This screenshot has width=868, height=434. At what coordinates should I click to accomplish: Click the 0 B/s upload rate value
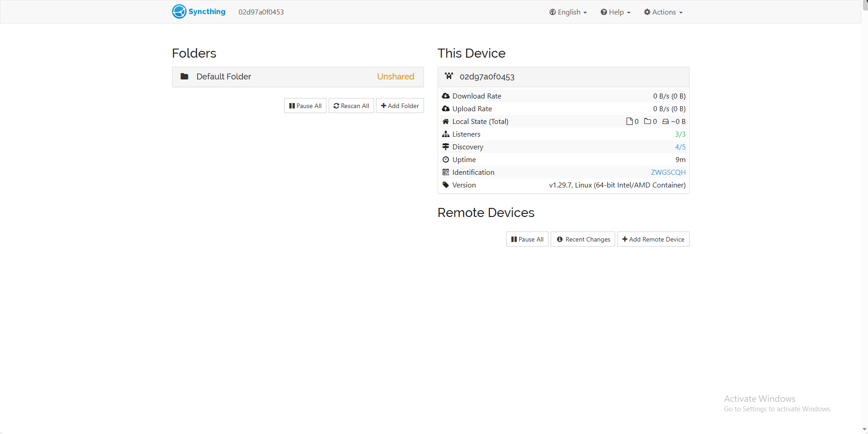(669, 108)
